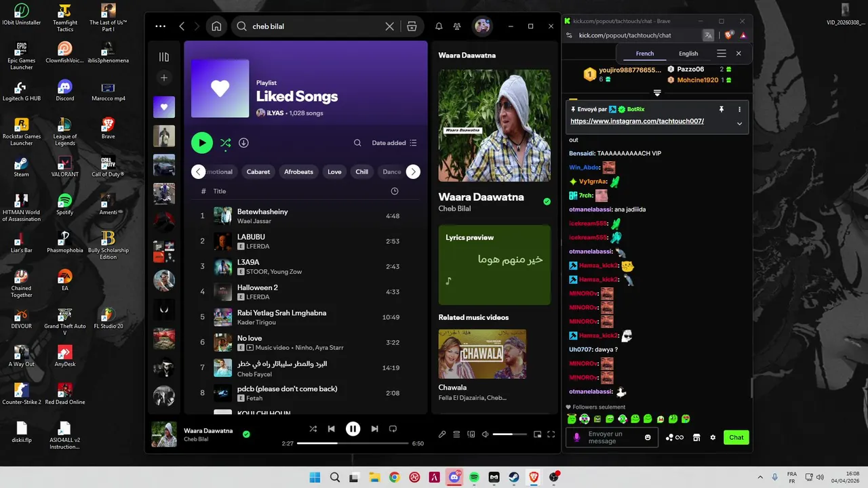Open Friend Activity icon in Spotify
The height and width of the screenshot is (488, 868).
point(457,26)
